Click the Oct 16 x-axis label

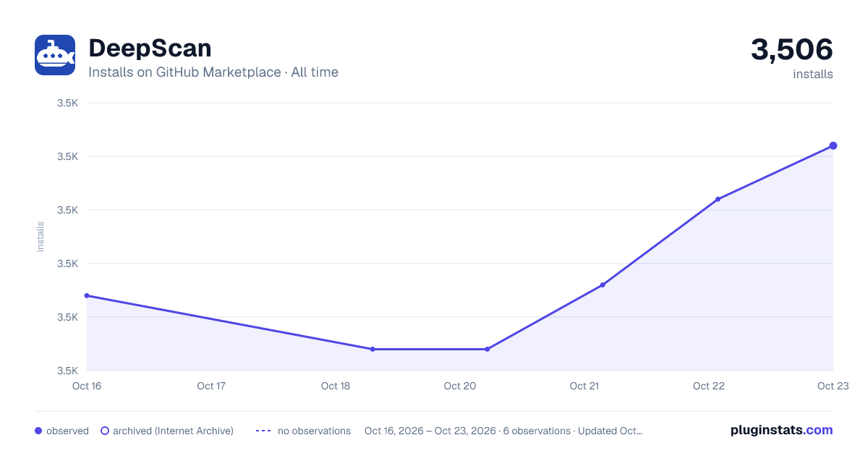pos(87,386)
